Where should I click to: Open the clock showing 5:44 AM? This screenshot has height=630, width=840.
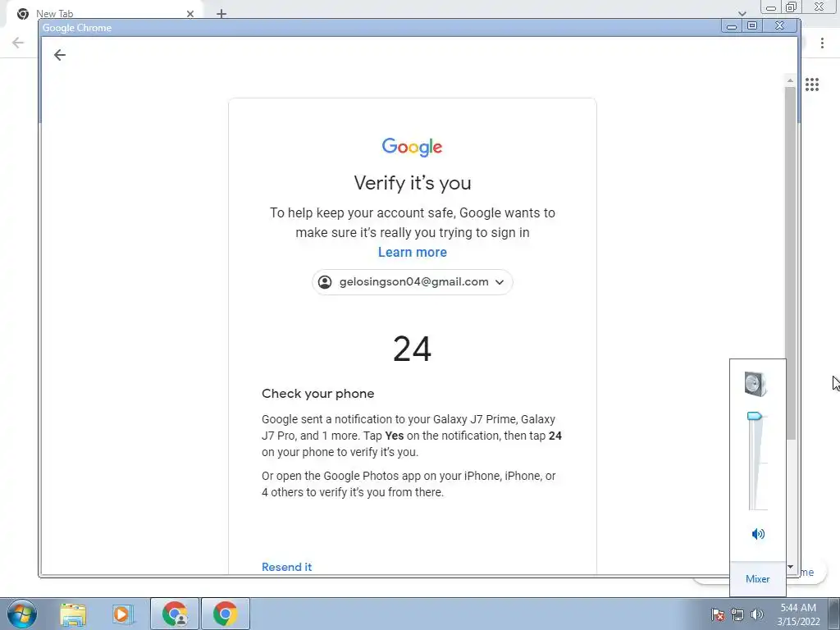point(798,614)
